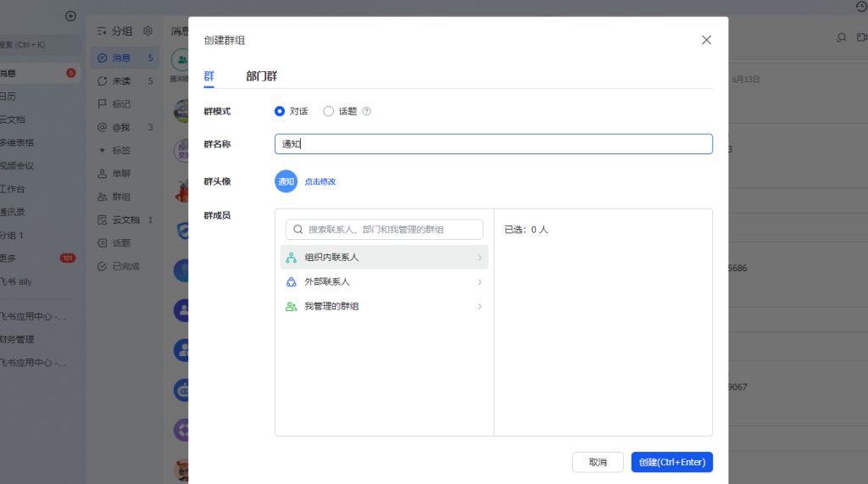868x484 pixels.
Task: Select 消息 filter in group panel
Action: coord(125,58)
